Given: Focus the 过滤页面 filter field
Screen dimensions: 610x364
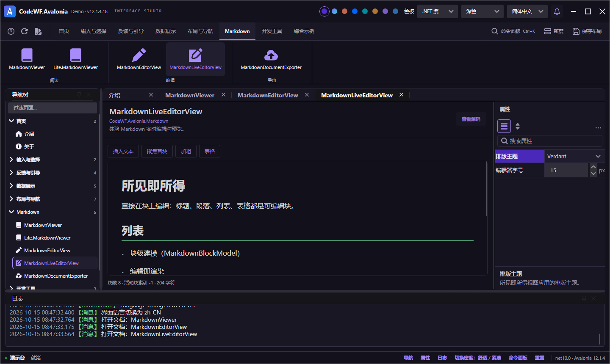Looking at the screenshot, I should 53,108.
